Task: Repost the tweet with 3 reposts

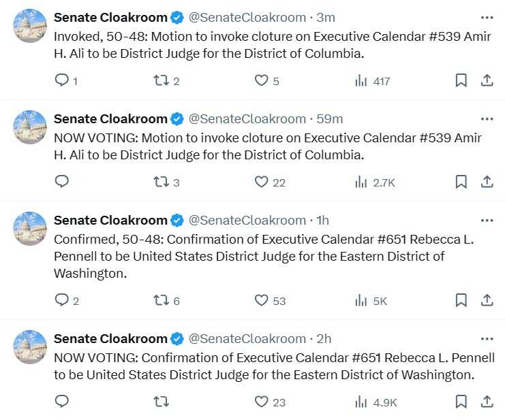Action: point(161,182)
